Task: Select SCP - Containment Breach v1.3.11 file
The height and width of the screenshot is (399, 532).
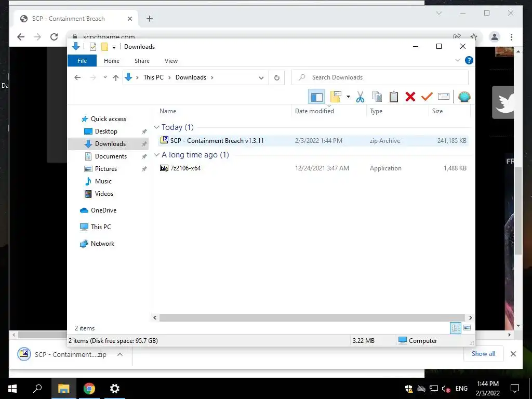Action: [x=313, y=140]
